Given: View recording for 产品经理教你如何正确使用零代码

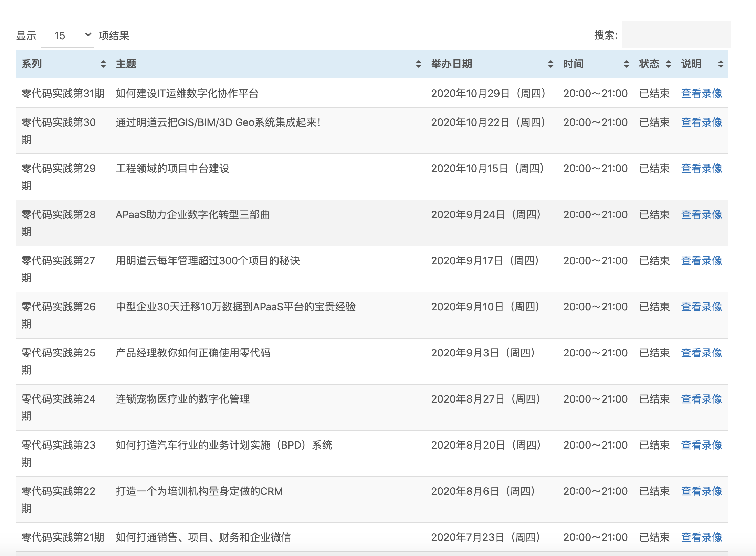Looking at the screenshot, I should (701, 353).
